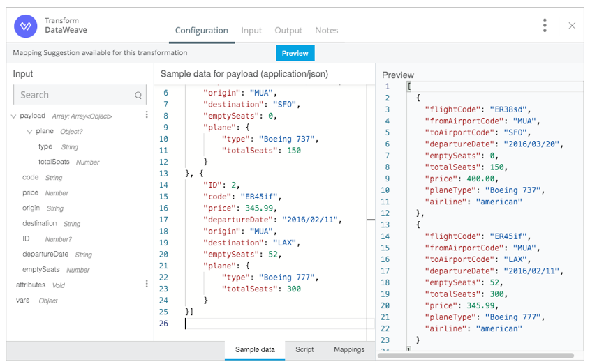Open the attributes row's three-dot menu
Viewport: 590px width, 364px height.
(x=147, y=284)
